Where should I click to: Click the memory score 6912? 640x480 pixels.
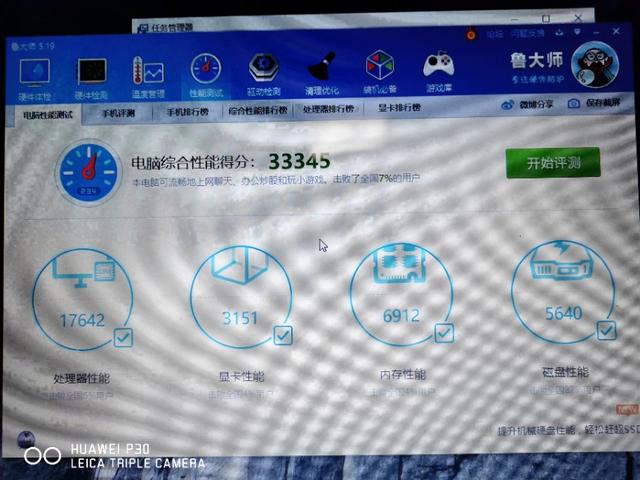pos(401,316)
